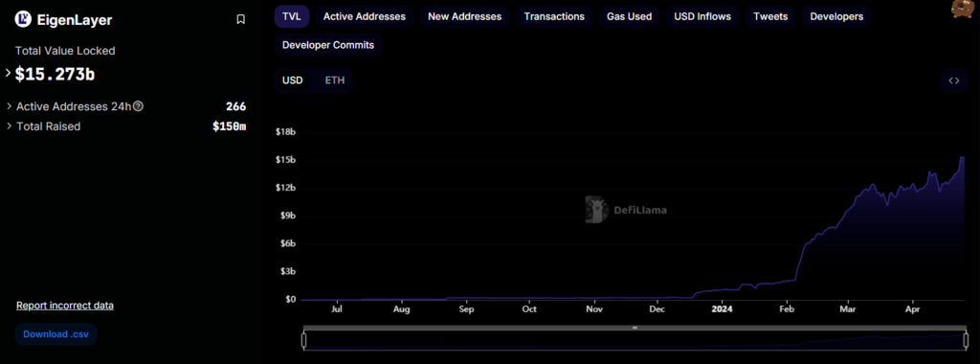Click the $15b y-axis label
The image size is (980, 364).
pos(285,159)
